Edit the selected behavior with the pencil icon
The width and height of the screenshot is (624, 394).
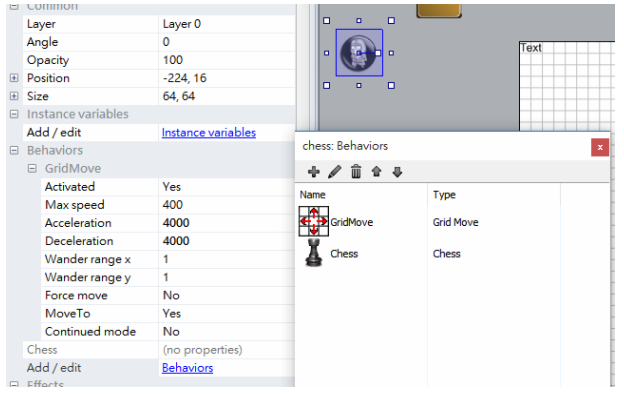(334, 172)
